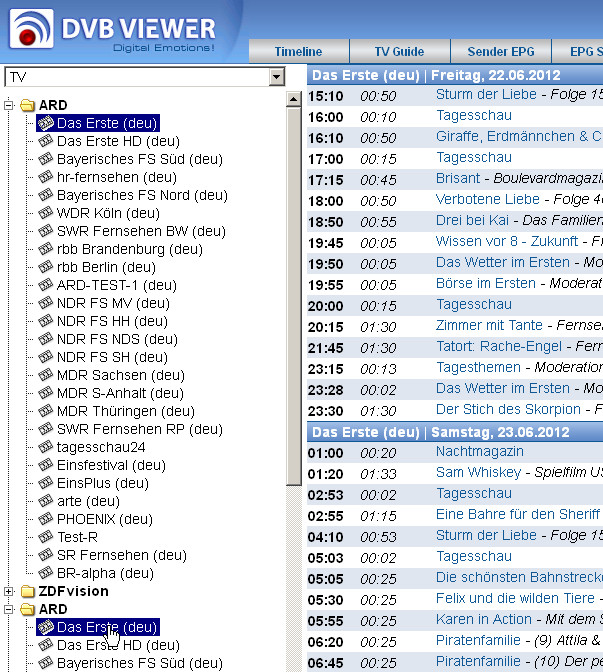Click channel icon beside Test-R
The height and width of the screenshot is (672, 603).
click(45, 537)
